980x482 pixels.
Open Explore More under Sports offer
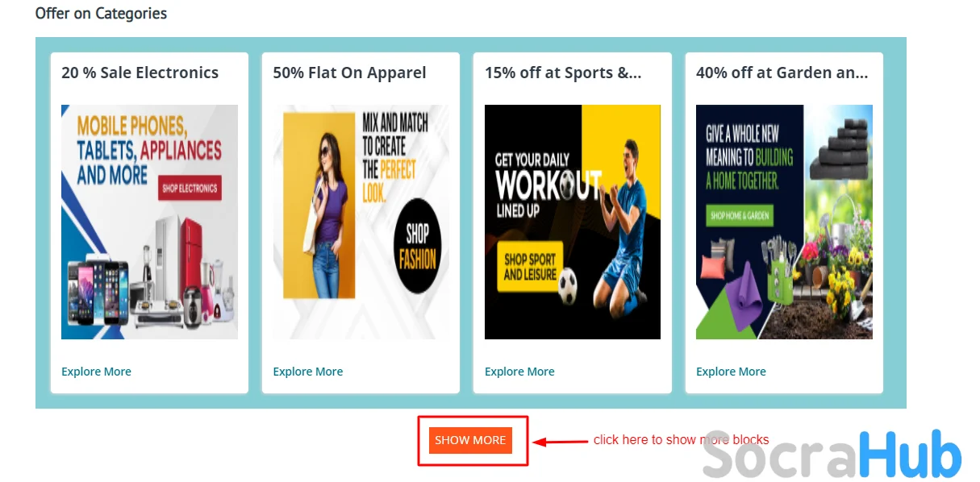[519, 372]
